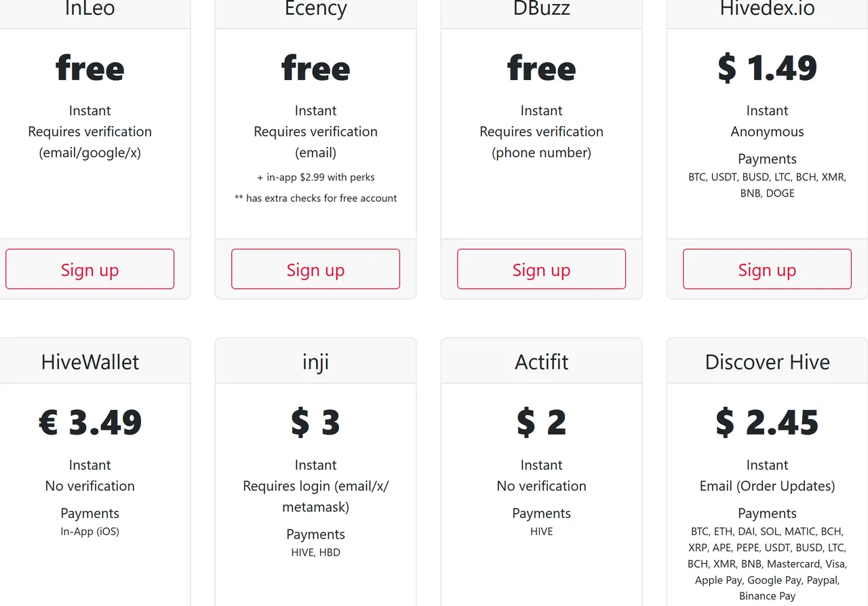Click the 'HIVE, HBD' payments text on inji

[315, 552]
